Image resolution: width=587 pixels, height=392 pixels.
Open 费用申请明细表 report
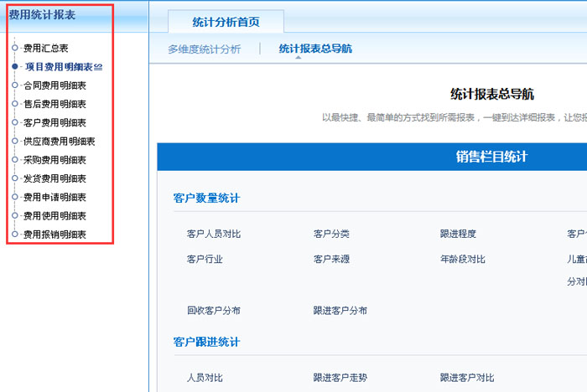(x=55, y=198)
